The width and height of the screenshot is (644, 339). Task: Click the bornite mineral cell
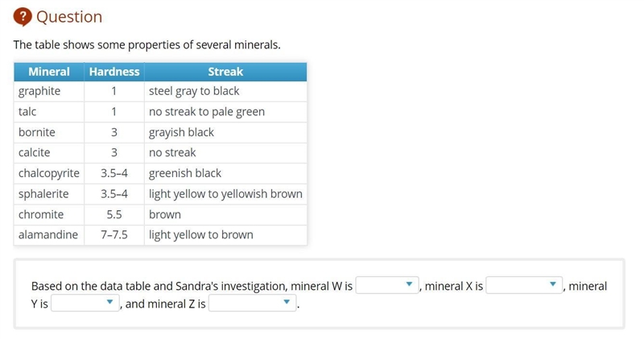(49, 132)
